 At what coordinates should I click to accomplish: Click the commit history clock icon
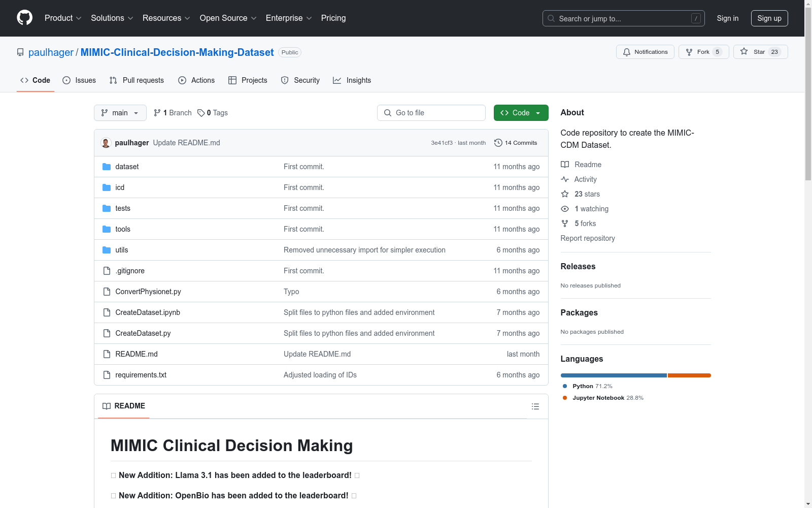[x=498, y=143]
